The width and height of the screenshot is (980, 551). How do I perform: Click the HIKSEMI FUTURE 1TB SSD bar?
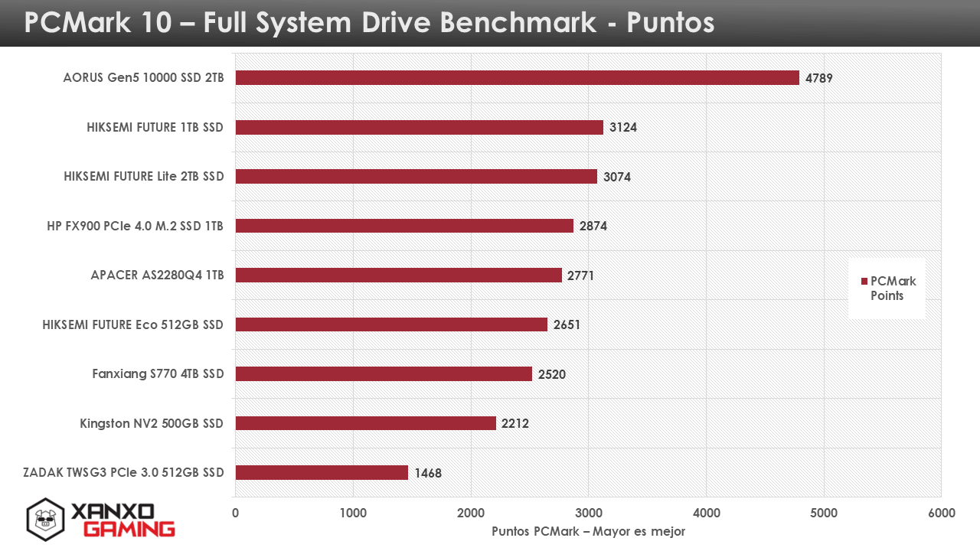click(419, 127)
